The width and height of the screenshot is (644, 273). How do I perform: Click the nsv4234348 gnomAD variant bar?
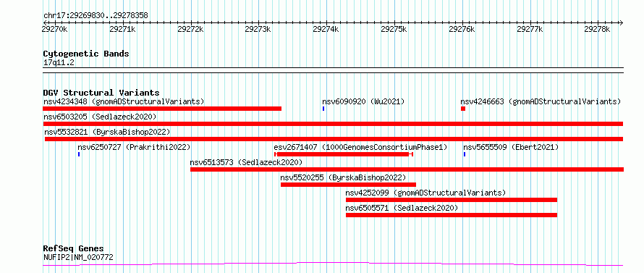point(162,109)
